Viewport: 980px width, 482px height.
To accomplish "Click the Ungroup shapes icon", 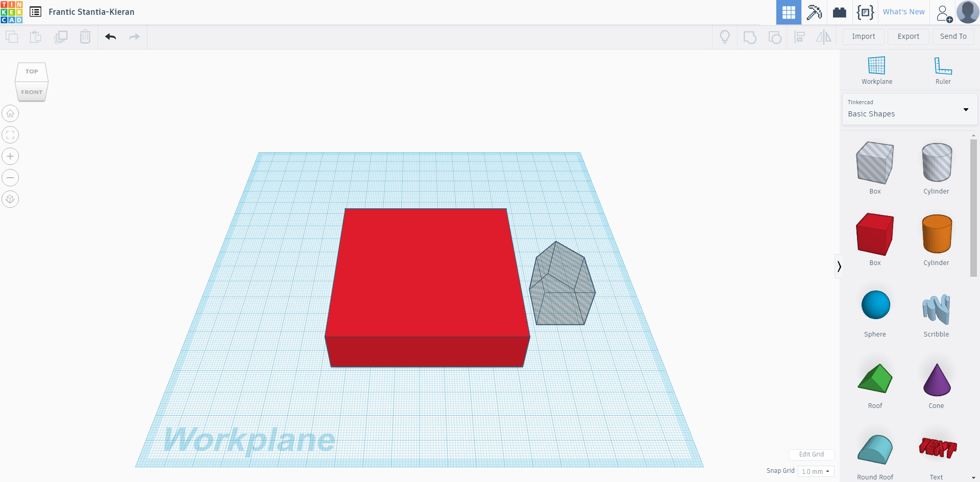I will tap(775, 37).
